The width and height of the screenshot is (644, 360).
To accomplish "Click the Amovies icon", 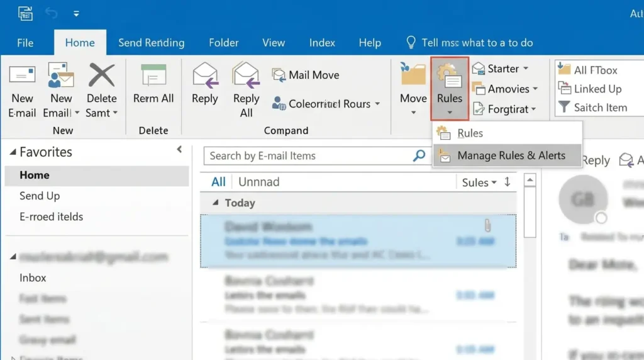I will 479,89.
